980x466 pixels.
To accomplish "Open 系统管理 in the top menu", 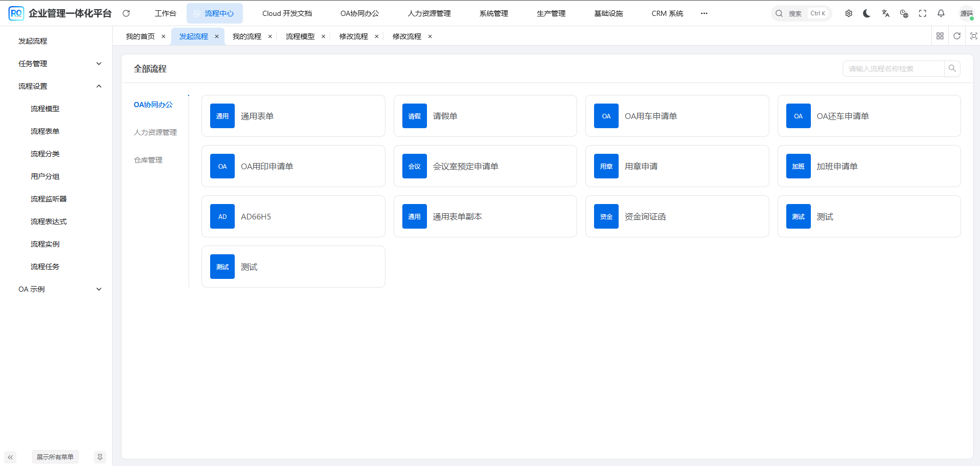I will click(494, 13).
